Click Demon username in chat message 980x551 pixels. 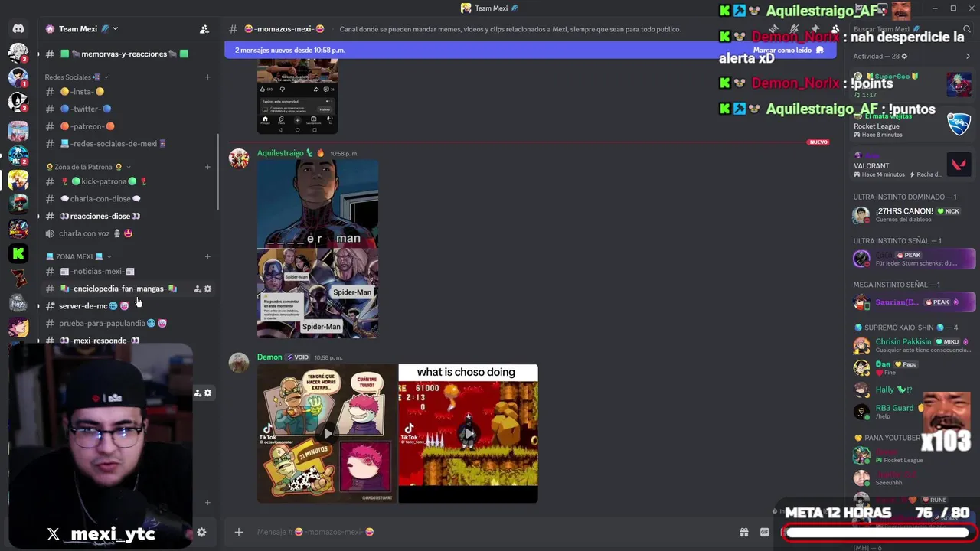pos(269,357)
